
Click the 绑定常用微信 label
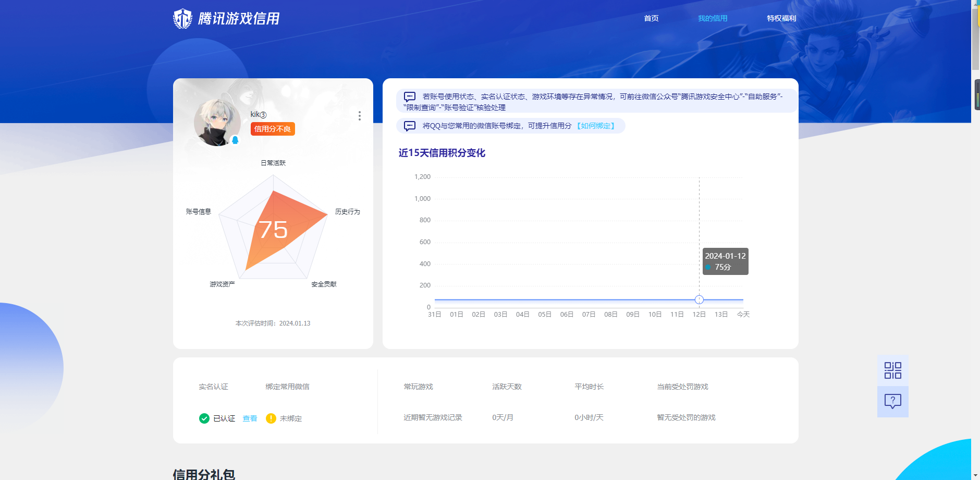pos(287,387)
